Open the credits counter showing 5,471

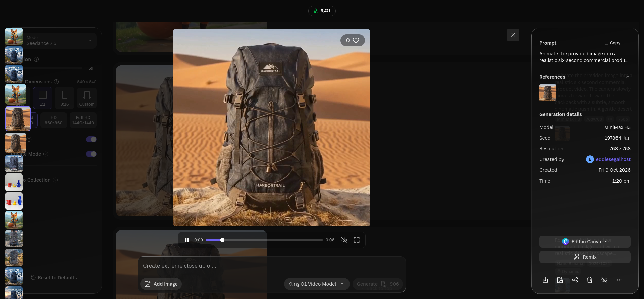click(x=322, y=11)
